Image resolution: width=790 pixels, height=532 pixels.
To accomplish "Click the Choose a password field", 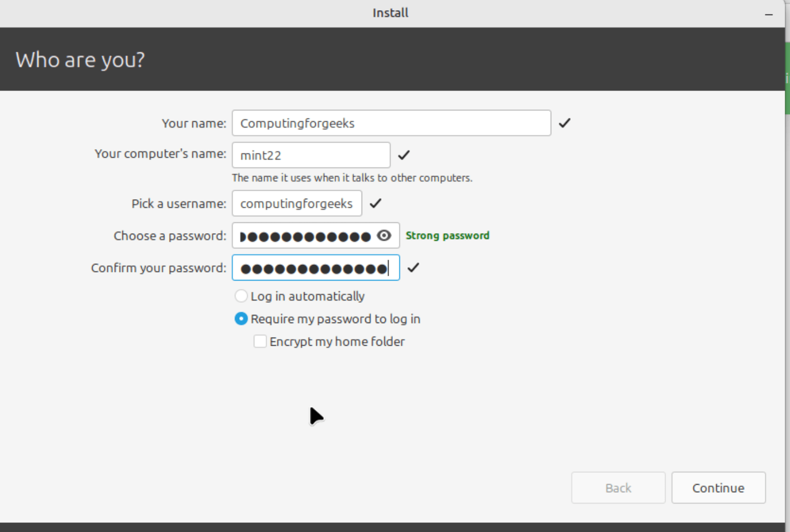I will 307,235.
